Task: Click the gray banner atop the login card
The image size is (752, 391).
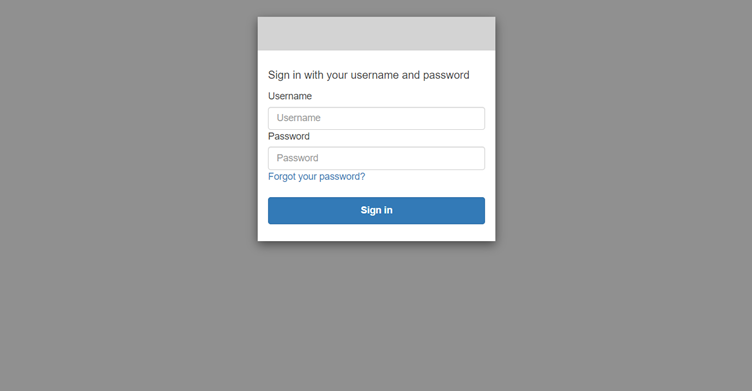Action: point(376,34)
